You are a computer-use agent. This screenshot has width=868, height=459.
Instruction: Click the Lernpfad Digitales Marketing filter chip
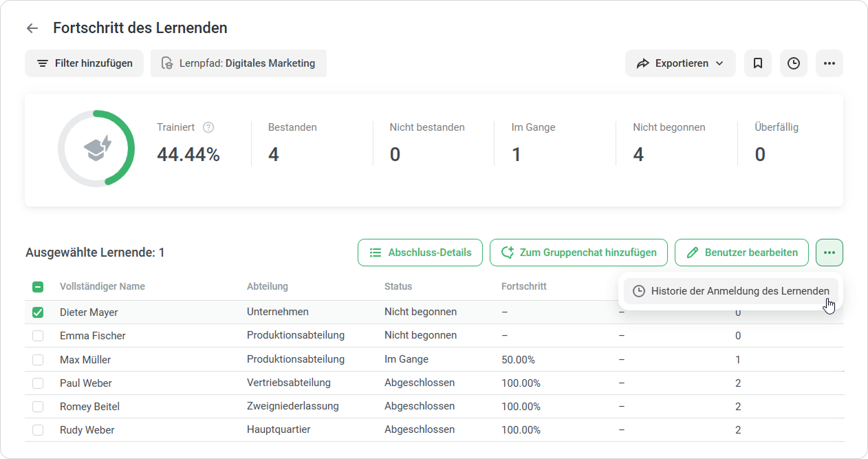239,63
